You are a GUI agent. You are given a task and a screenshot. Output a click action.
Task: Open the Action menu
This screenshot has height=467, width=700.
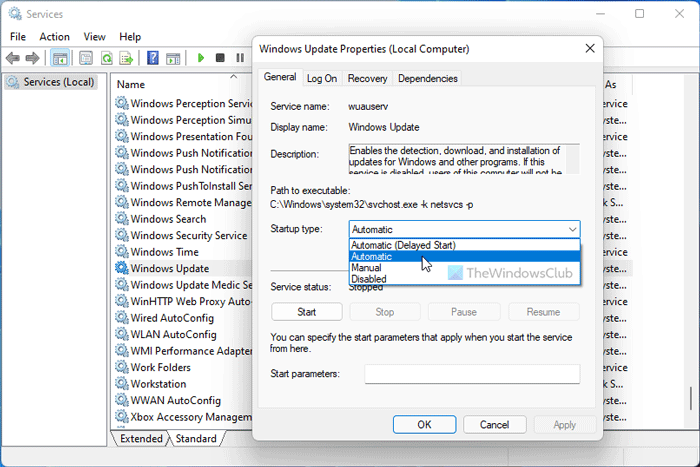coord(54,37)
